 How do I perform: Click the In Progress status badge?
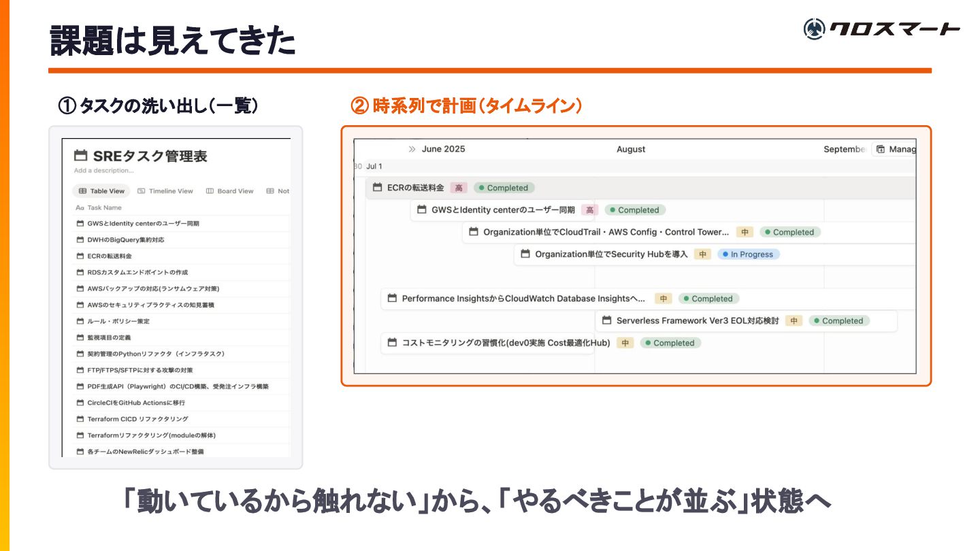749,254
